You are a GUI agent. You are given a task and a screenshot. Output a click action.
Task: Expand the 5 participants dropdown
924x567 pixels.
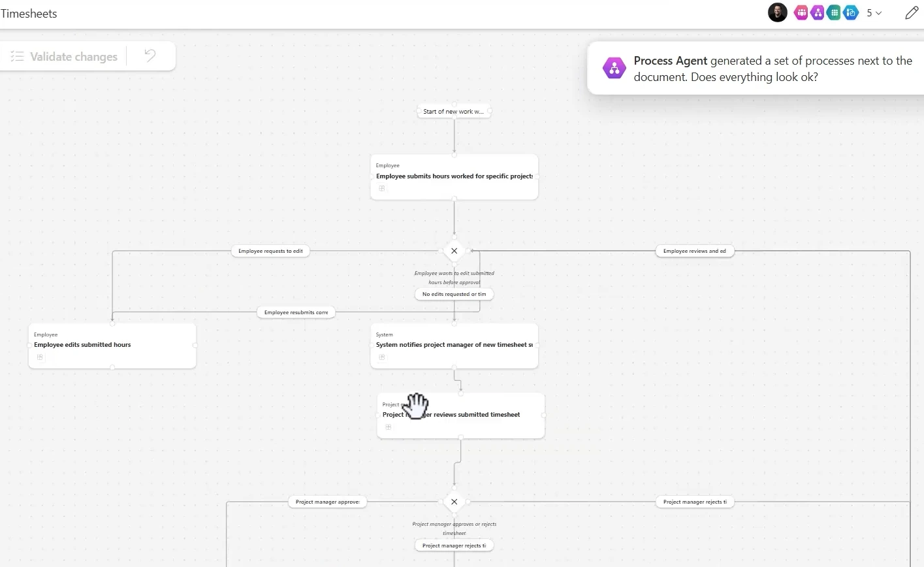[x=874, y=13]
